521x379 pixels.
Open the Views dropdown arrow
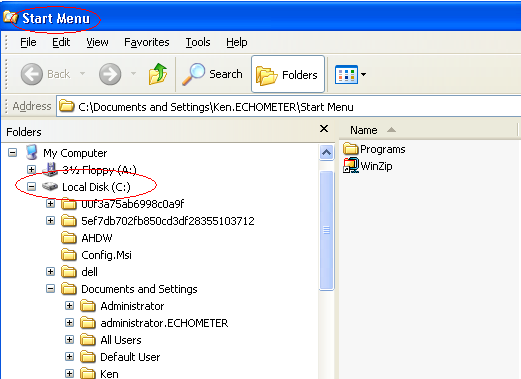pos(364,75)
